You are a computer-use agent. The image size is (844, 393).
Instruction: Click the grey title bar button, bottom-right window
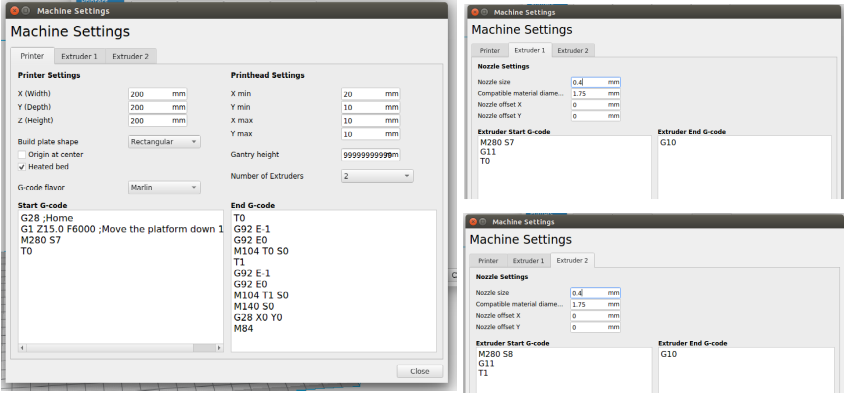coord(484,222)
